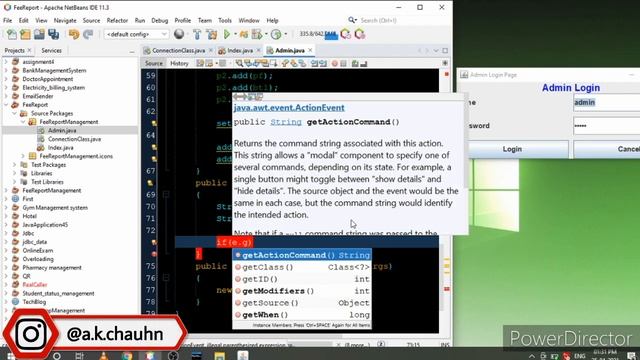This screenshot has height=360, width=640.
Task: Open the Profile Project dropdown arrow
Action: tap(285, 35)
